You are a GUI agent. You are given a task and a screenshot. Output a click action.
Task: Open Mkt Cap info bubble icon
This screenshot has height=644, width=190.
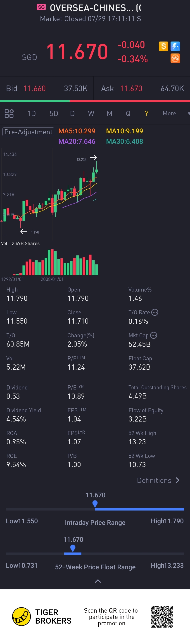[x=154, y=335]
